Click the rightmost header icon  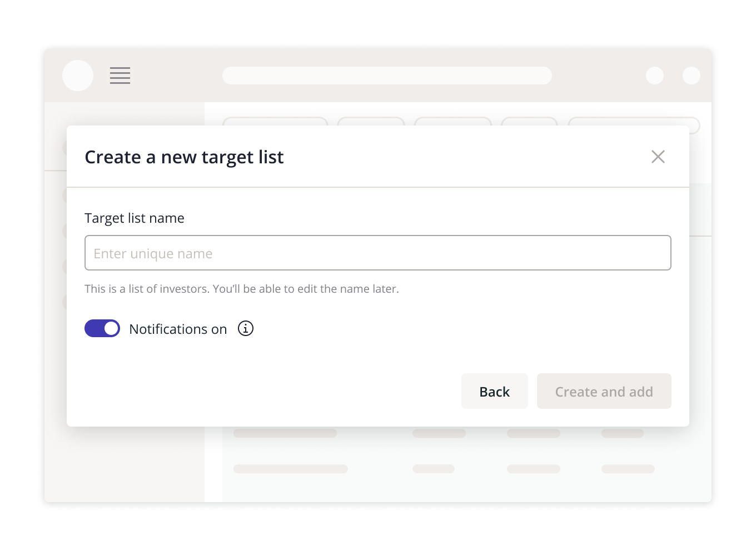[x=692, y=76]
